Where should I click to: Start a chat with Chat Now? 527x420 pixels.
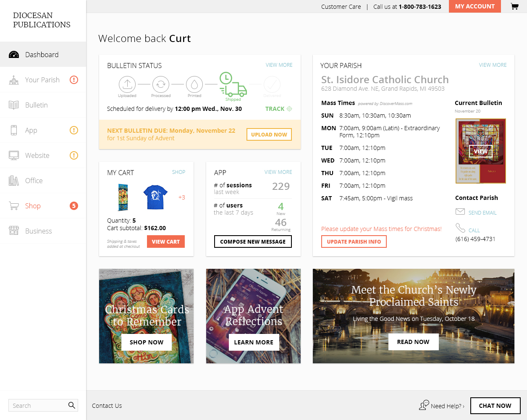pos(495,406)
